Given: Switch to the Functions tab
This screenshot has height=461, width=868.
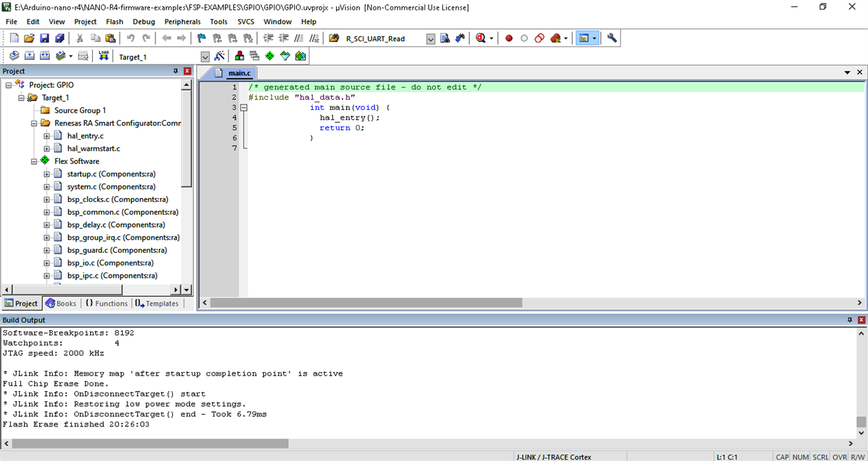Looking at the screenshot, I should click(x=106, y=304).
